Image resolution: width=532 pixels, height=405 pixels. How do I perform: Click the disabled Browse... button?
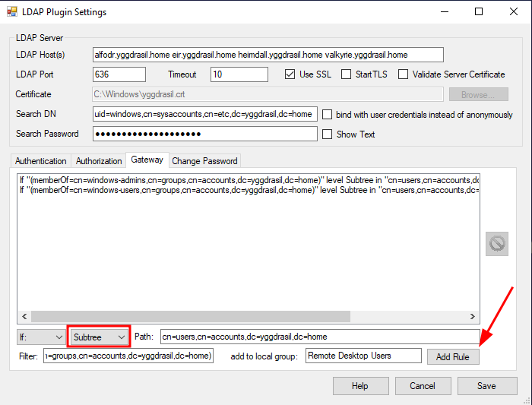coord(478,94)
